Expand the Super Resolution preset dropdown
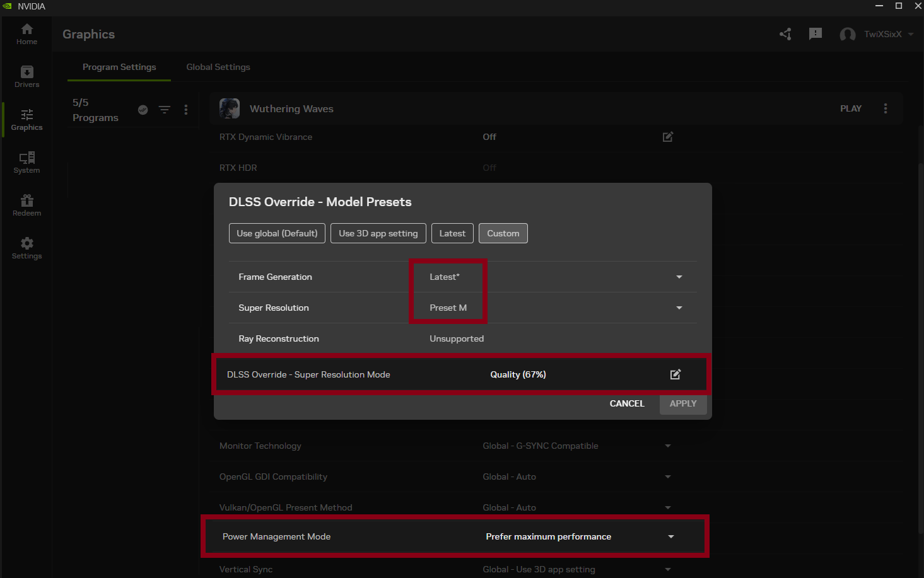The width and height of the screenshot is (924, 578). coord(679,308)
